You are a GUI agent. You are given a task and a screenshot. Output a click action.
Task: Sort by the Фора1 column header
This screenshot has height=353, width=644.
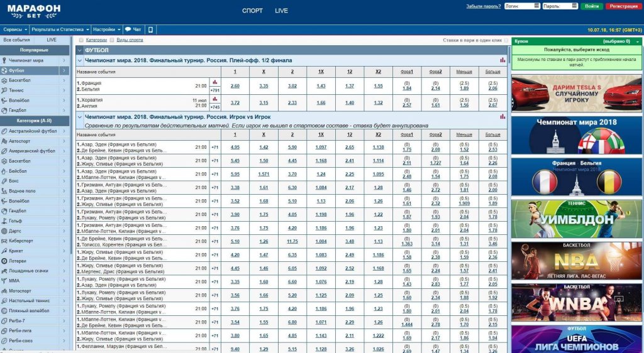(407, 72)
